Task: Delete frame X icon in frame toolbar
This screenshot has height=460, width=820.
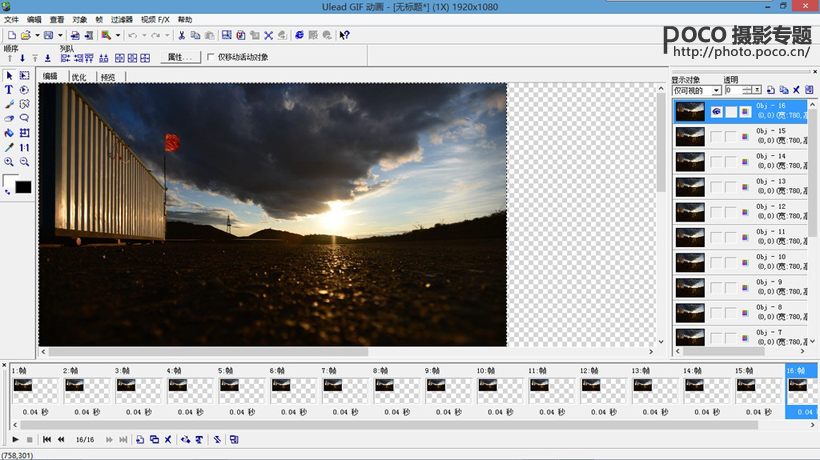Action: [x=168, y=440]
